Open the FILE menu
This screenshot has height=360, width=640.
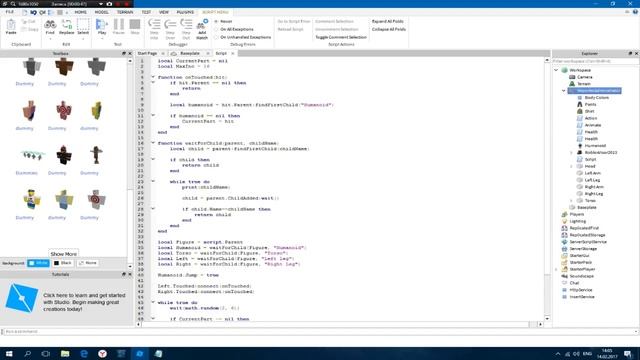(x=10, y=12)
